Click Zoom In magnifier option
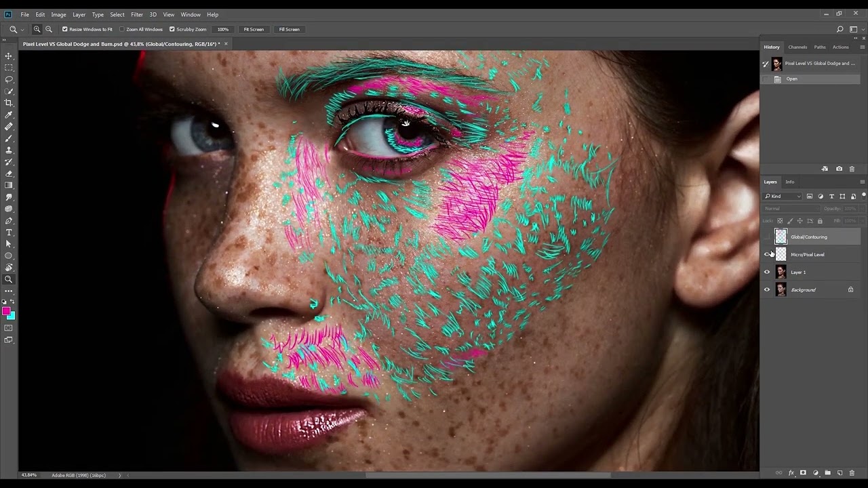This screenshot has height=488, width=868. pos(37,29)
